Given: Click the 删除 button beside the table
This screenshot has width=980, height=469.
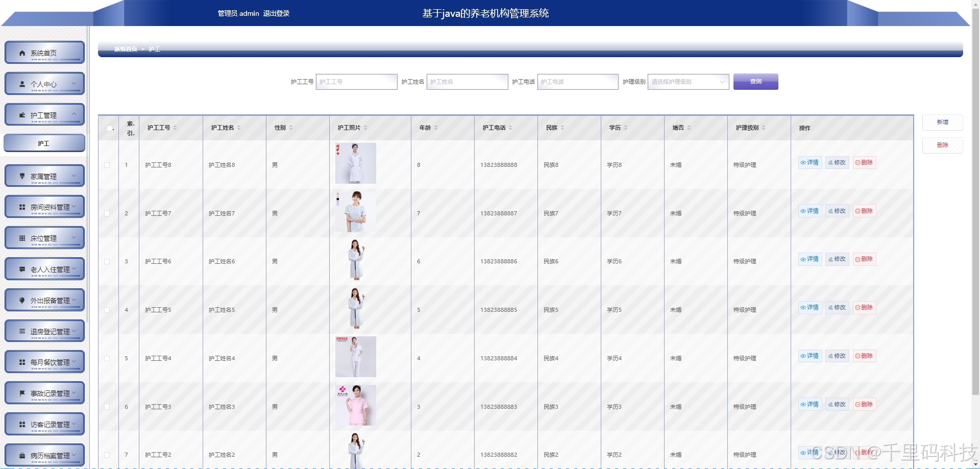Looking at the screenshot, I should pyautogui.click(x=942, y=145).
